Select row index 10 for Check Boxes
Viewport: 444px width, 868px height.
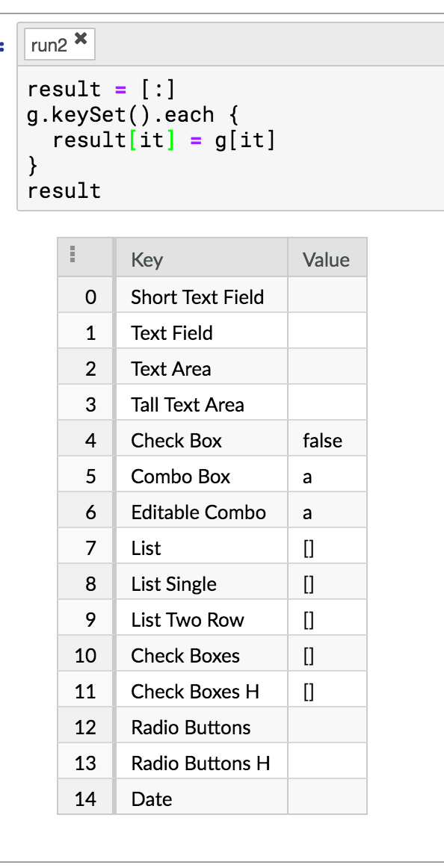(85, 654)
